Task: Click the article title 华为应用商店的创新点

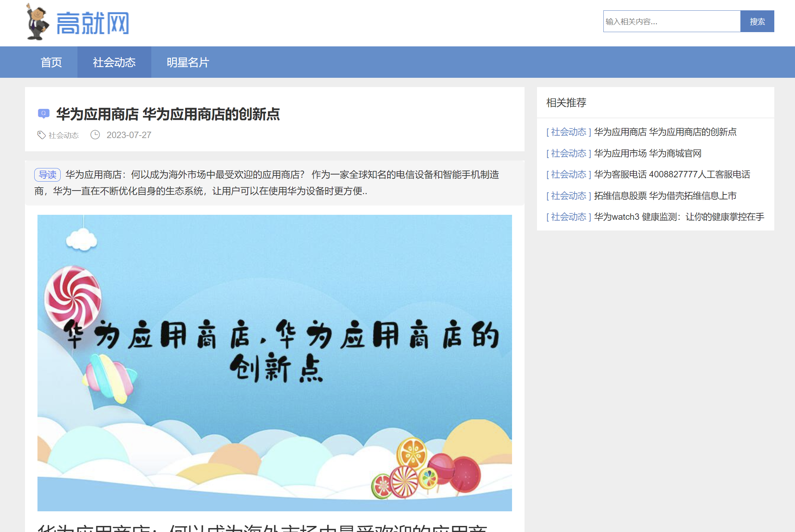Action: tap(168, 114)
